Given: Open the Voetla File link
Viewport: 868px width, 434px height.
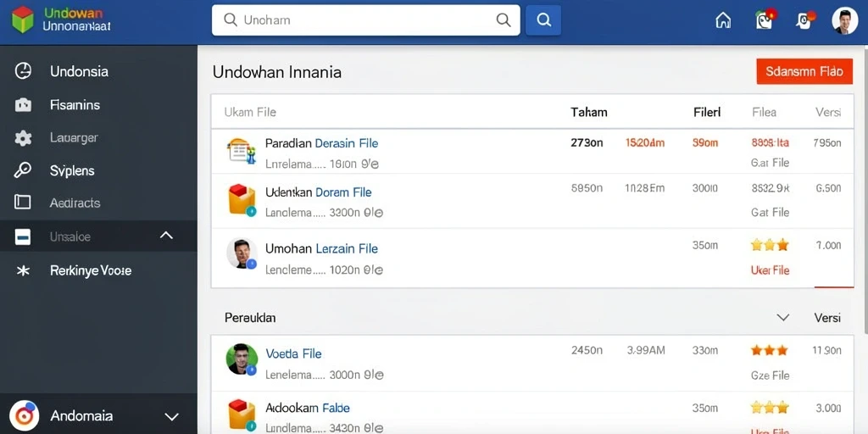Looking at the screenshot, I should [x=293, y=353].
